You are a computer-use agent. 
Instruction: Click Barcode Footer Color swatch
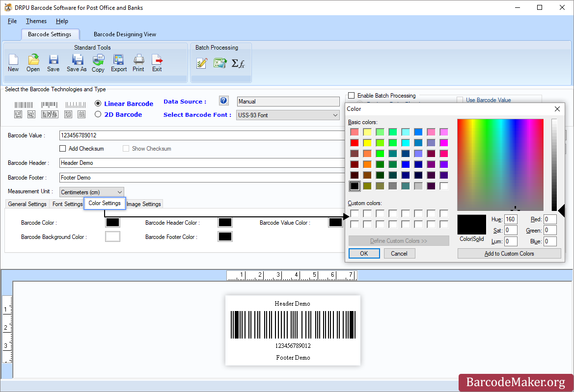click(225, 236)
